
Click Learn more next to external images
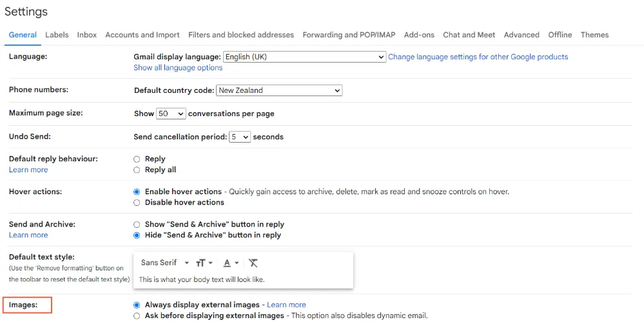click(x=286, y=305)
